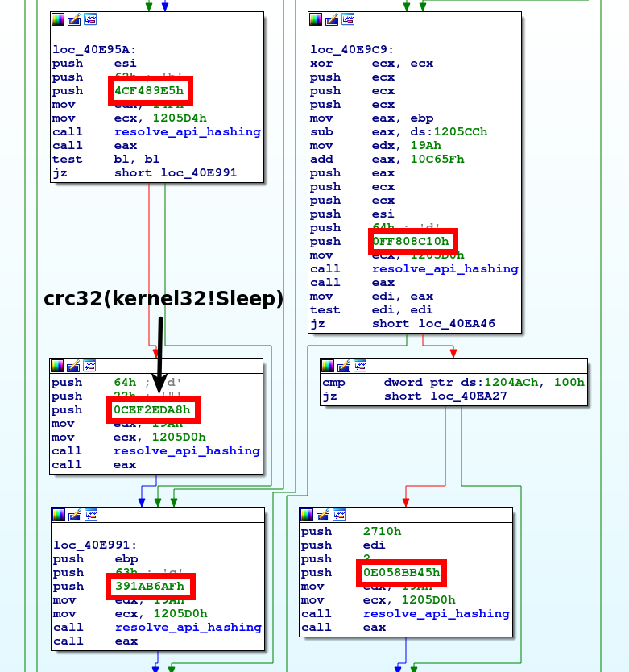Image resolution: width=629 pixels, height=672 pixels.
Task: Click graph group icon on loc_40E991 block
Action: tap(91, 515)
